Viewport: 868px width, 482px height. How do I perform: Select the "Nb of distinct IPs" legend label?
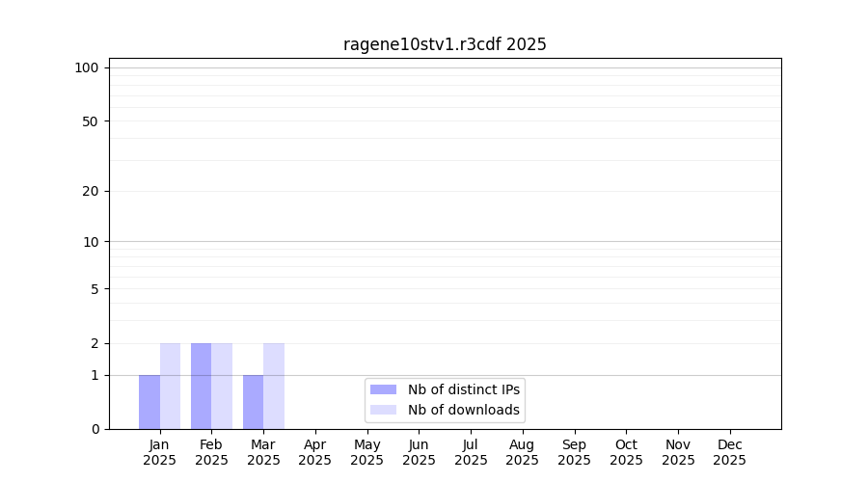pos(464,389)
